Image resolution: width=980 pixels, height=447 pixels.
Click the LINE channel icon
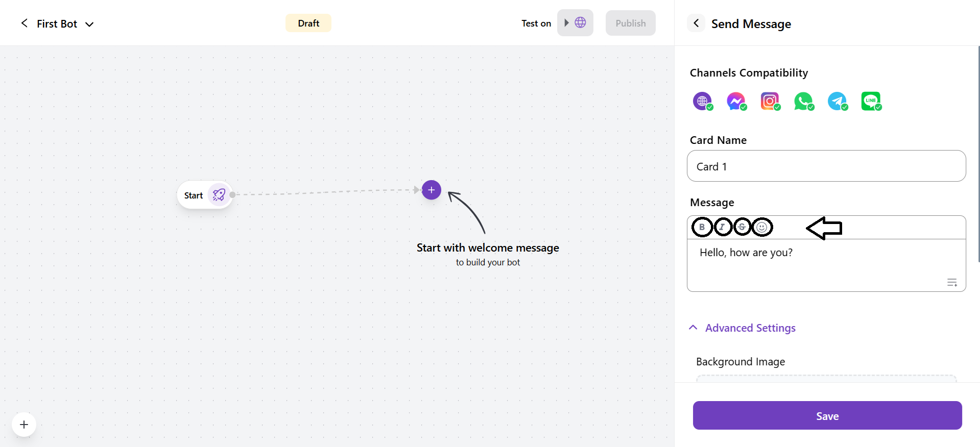tap(871, 101)
